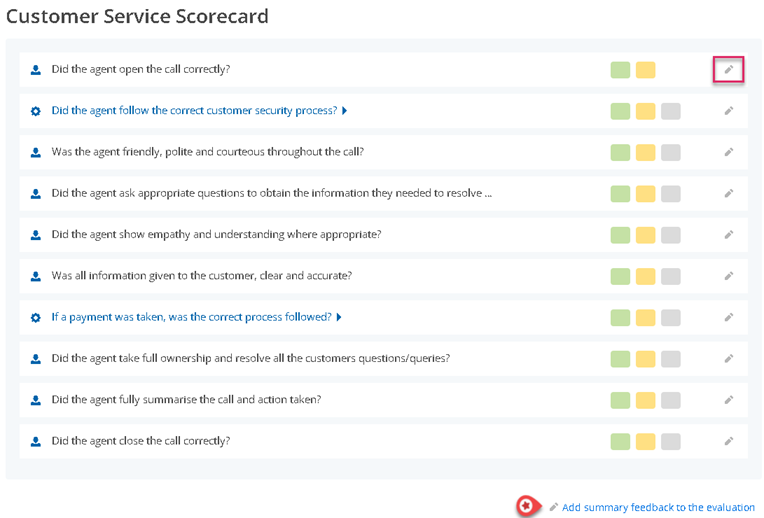Expand the arrow after the customer security process question
The height and width of the screenshot is (518, 764).
(345, 111)
